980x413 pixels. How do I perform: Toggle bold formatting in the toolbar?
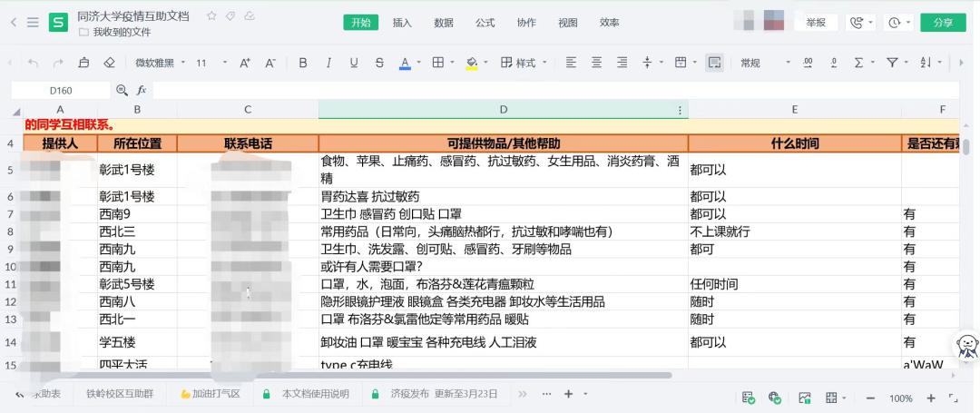pyautogui.click(x=303, y=63)
